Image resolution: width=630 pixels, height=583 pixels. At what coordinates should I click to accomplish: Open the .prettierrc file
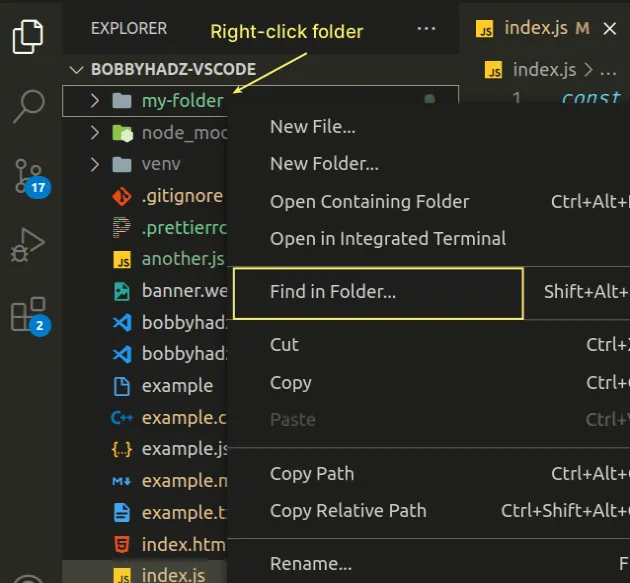tap(184, 228)
